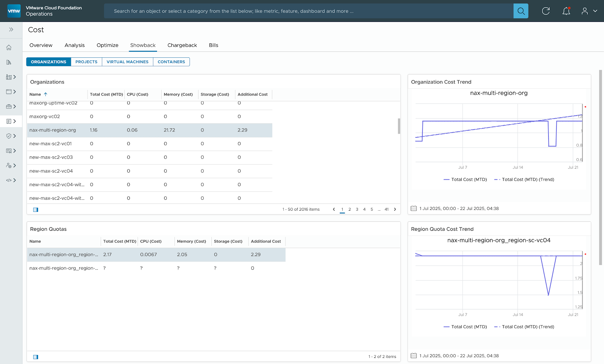Expand the sidebar with the double-chevron
Image resolution: width=604 pixels, height=364 pixels.
(x=12, y=30)
